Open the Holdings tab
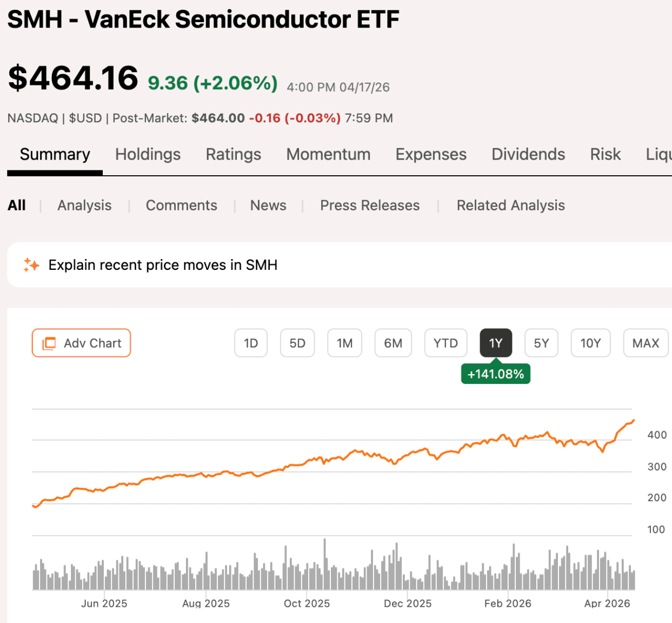 (x=148, y=155)
